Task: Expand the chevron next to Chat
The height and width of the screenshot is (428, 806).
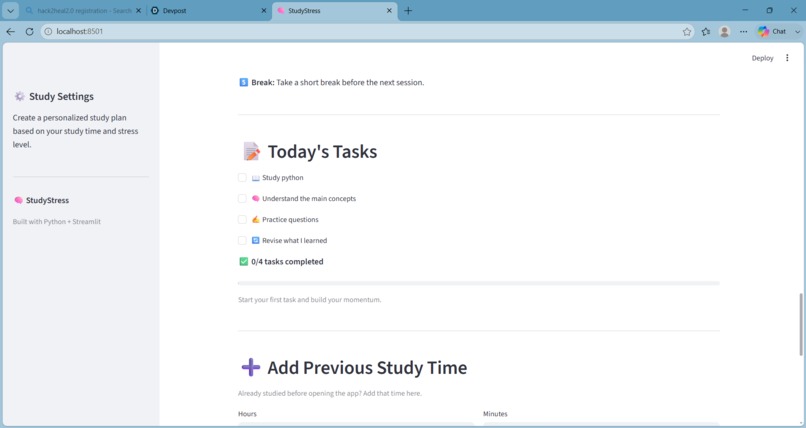Action: (798, 32)
